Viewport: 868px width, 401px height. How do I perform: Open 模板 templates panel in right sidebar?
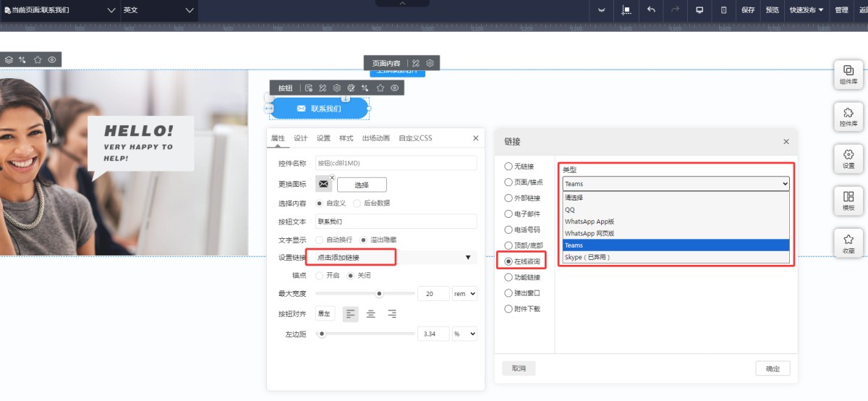[x=848, y=200]
